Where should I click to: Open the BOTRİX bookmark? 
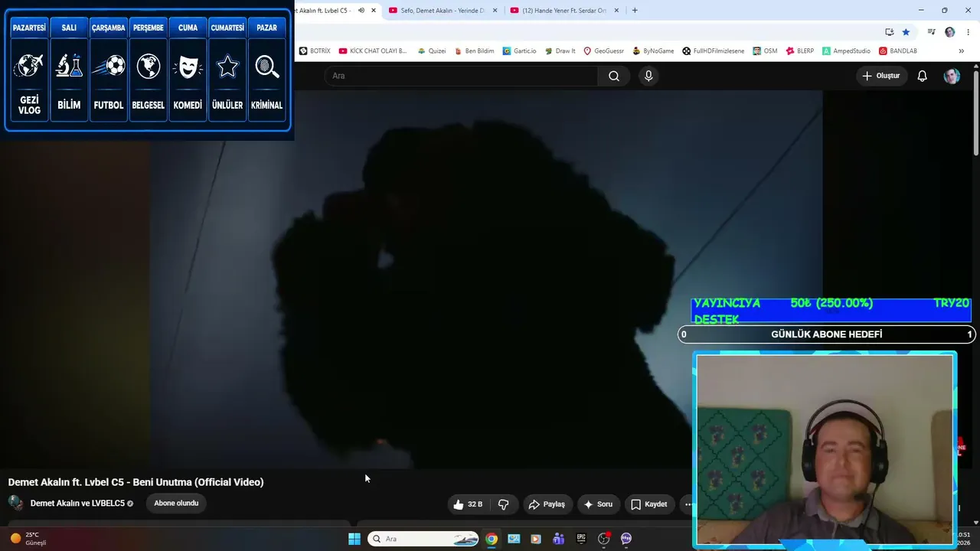315,51
